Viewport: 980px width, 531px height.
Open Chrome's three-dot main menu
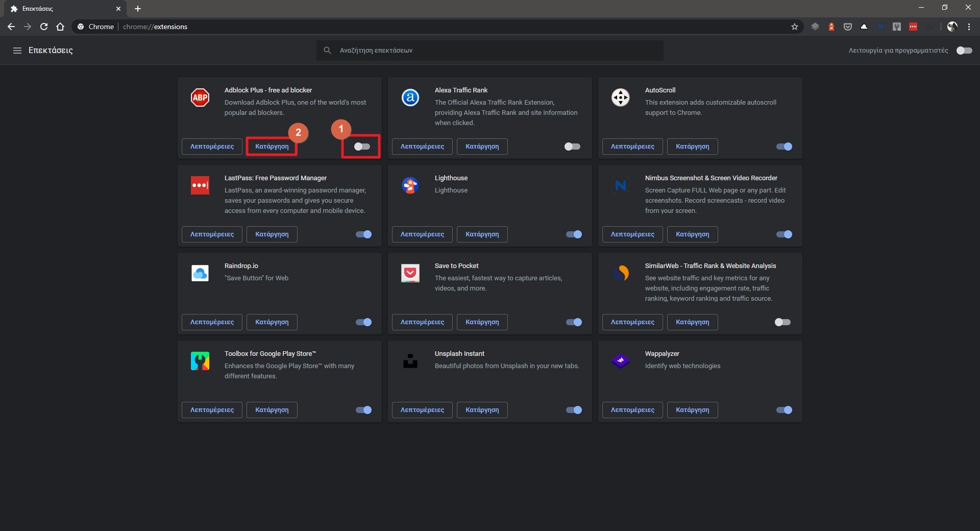point(969,27)
